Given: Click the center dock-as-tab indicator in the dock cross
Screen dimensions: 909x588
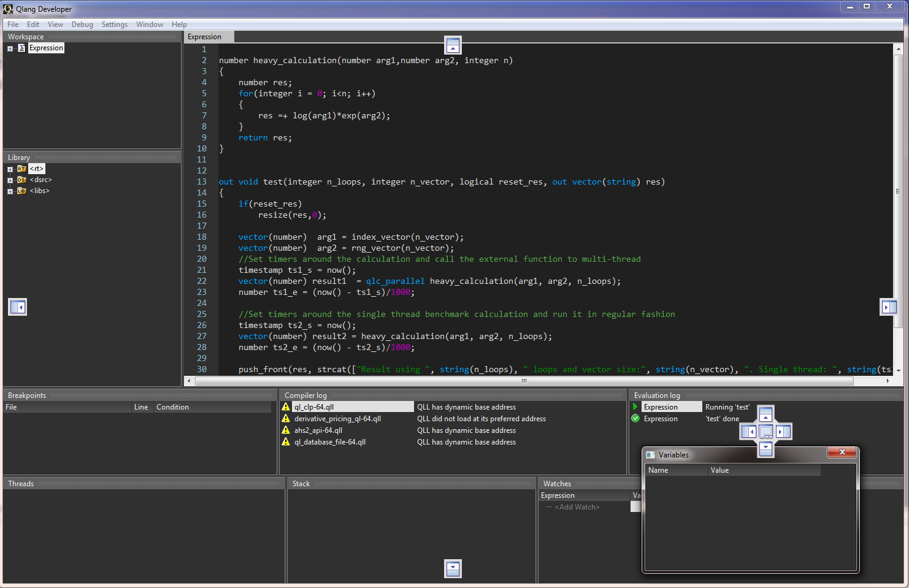Looking at the screenshot, I should pos(765,432).
